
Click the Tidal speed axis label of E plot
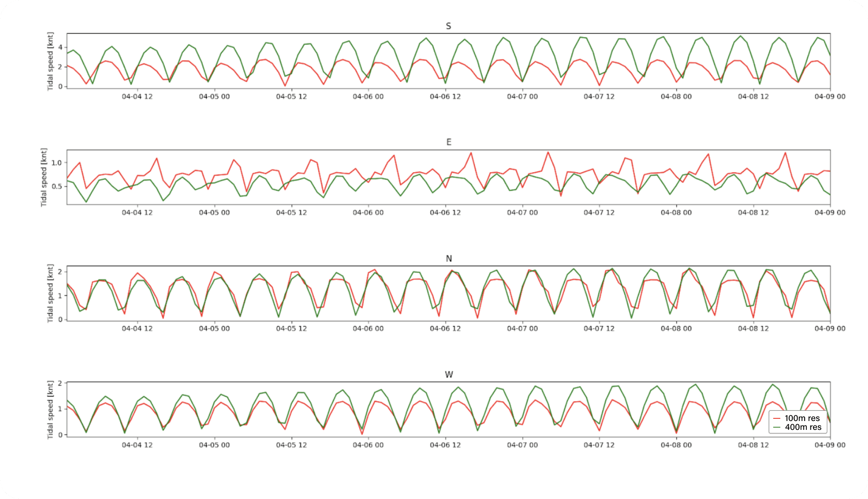click(x=44, y=176)
